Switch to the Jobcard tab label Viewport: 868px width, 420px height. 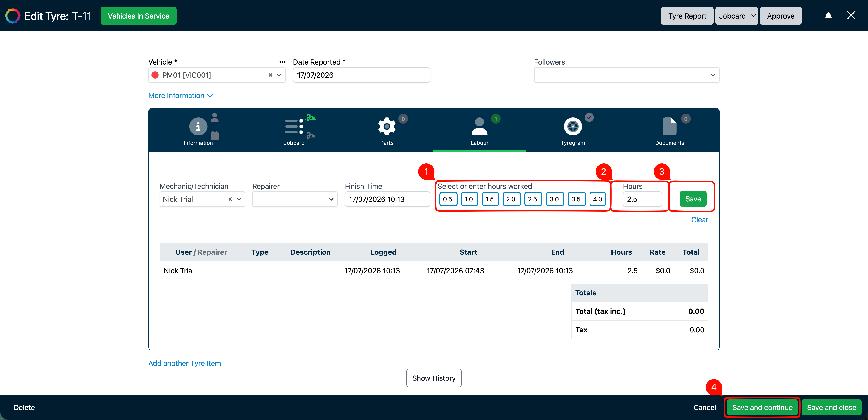(294, 143)
